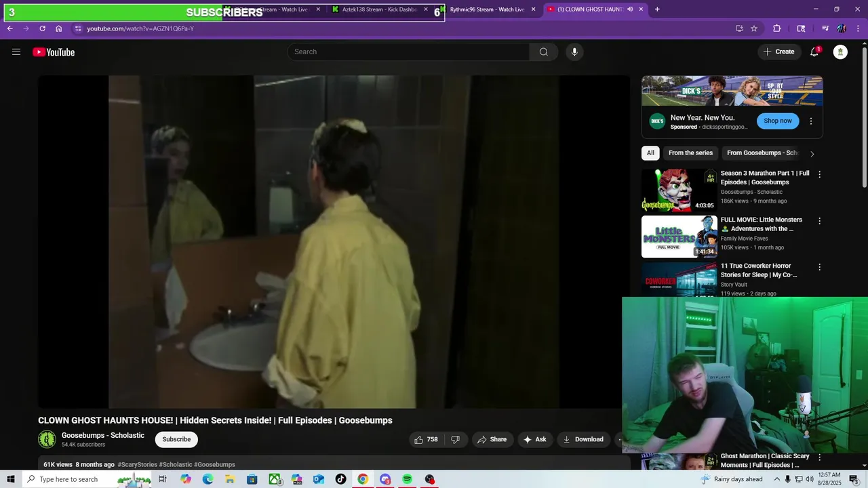Subscribe to Goosebumps - Scholastic channel
Image resolution: width=868 pixels, height=488 pixels.
pyautogui.click(x=176, y=439)
